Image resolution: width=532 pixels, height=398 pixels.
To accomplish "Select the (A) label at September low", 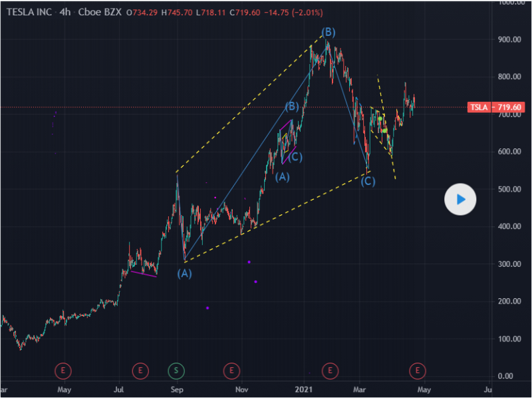I will tap(185, 273).
